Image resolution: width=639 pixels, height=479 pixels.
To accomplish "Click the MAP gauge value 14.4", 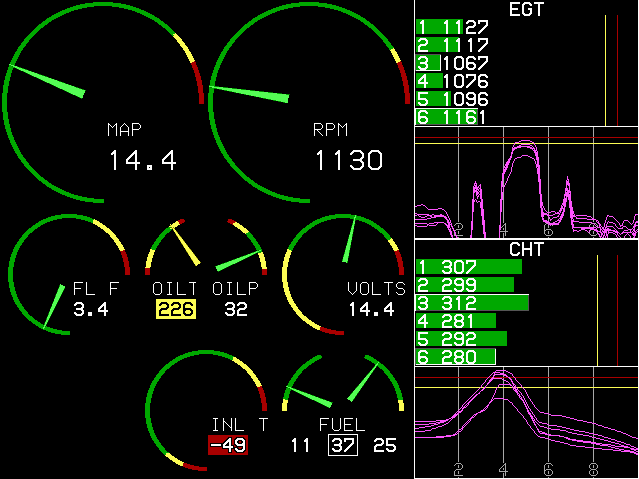I will pos(142,160).
